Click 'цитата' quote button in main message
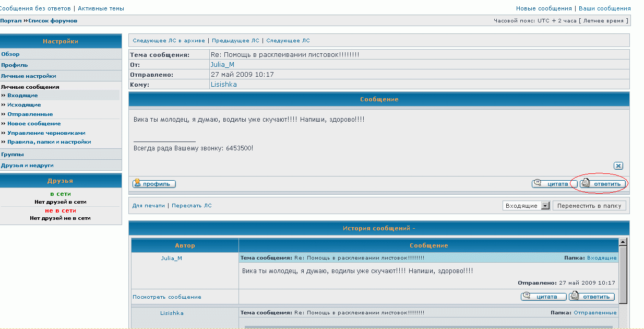Image resolution: width=644 pixels, height=329 pixels. point(554,184)
